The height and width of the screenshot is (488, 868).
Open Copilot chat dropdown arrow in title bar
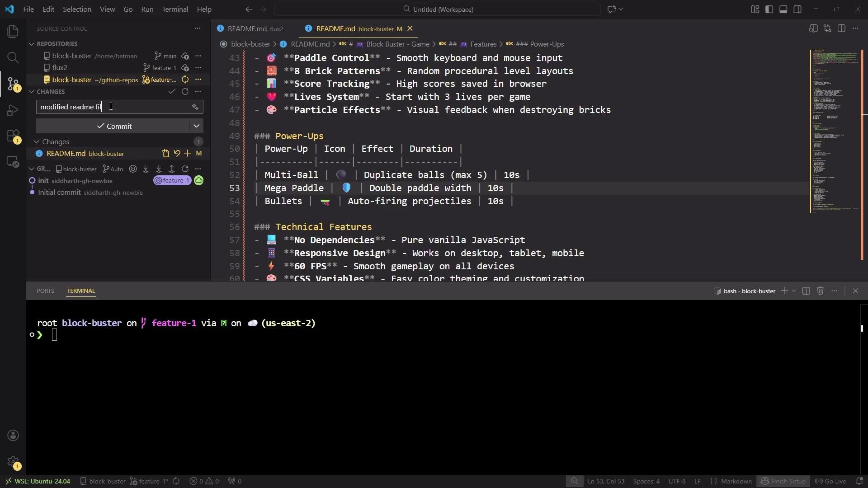(x=621, y=9)
